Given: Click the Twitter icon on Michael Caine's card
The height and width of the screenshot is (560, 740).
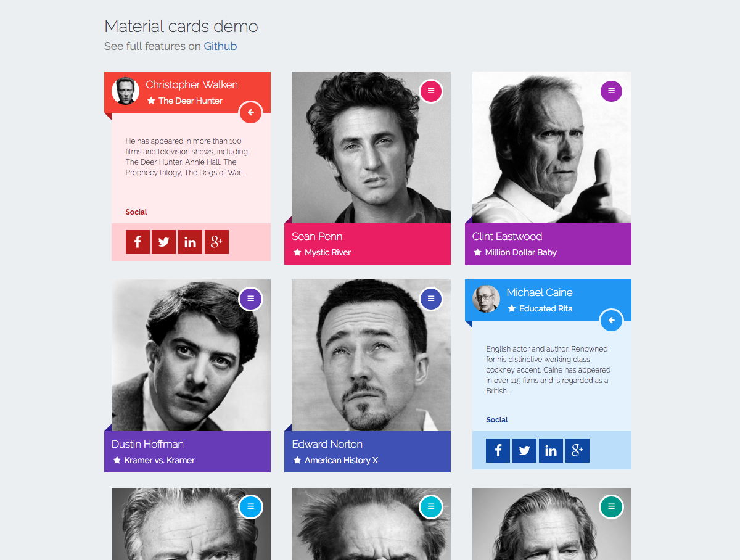Looking at the screenshot, I should coord(524,450).
